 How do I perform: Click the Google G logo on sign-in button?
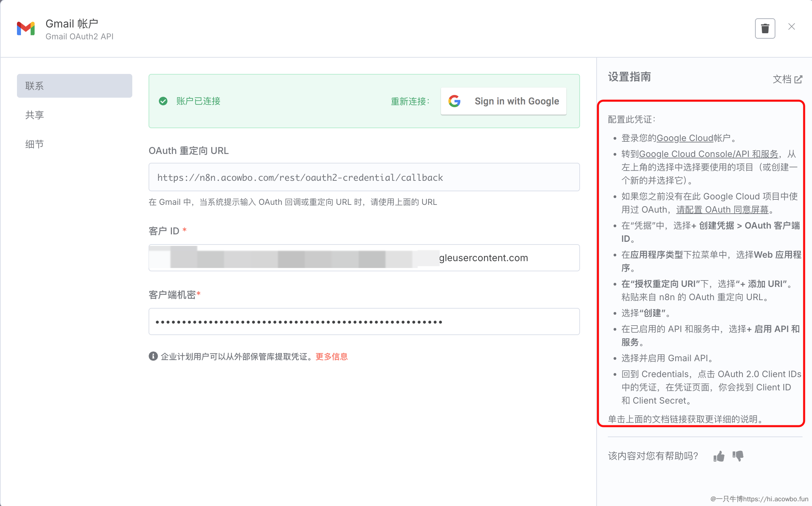coord(455,101)
